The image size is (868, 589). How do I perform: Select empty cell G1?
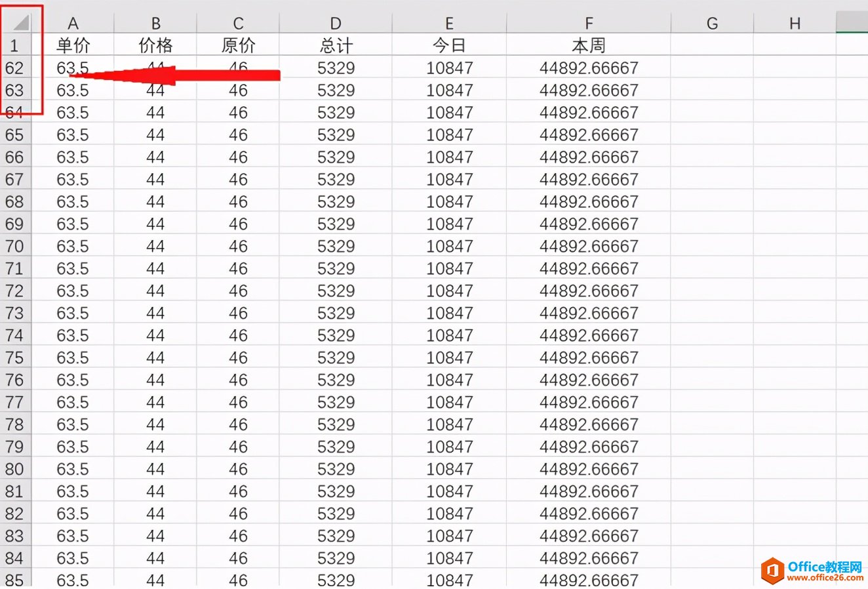tap(712, 45)
